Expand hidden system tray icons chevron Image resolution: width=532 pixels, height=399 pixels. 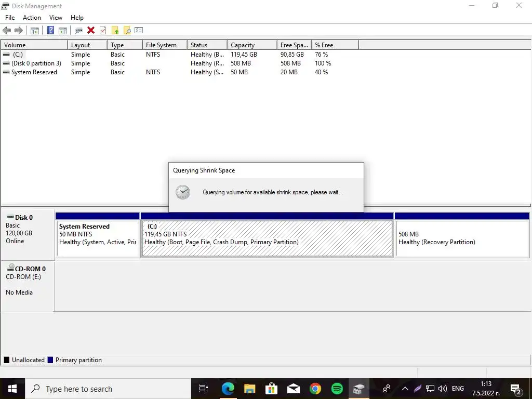point(405,389)
